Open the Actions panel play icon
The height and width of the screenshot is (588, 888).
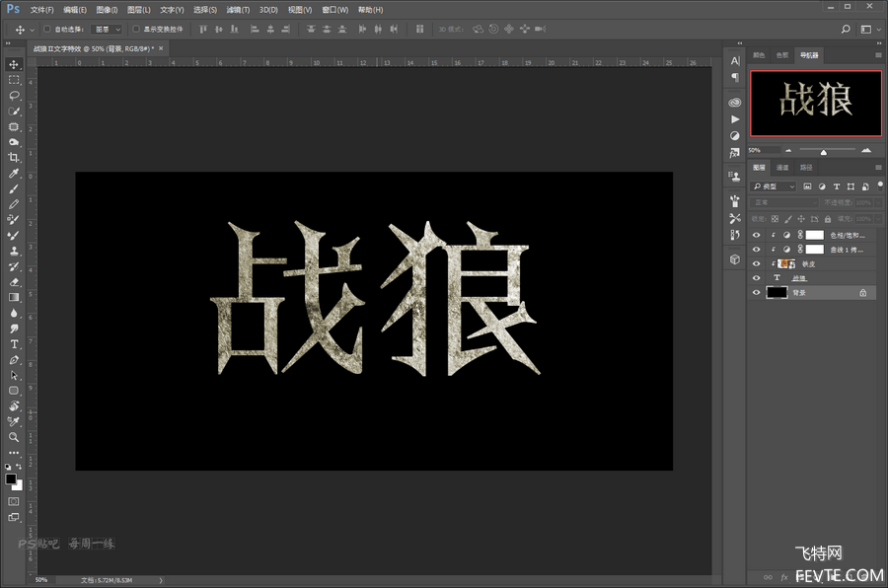click(x=734, y=119)
